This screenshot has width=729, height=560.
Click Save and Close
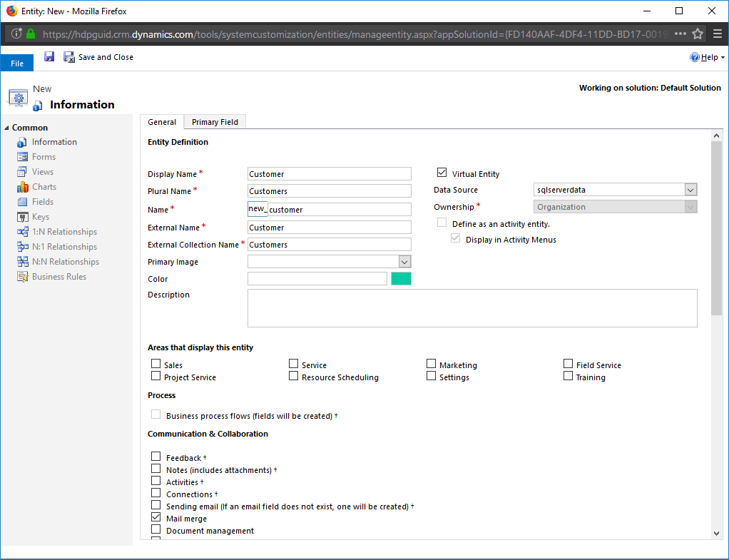click(x=106, y=56)
